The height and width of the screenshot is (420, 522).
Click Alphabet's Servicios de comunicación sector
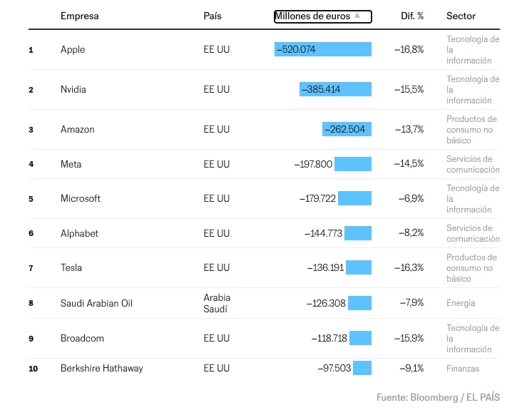pyautogui.click(x=473, y=233)
